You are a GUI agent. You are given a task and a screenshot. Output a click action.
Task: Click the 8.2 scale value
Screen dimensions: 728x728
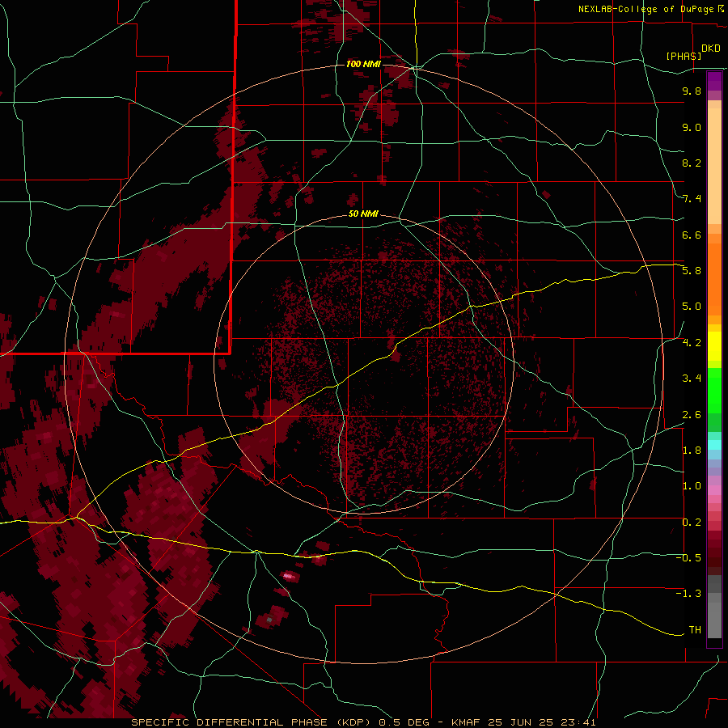point(692,163)
